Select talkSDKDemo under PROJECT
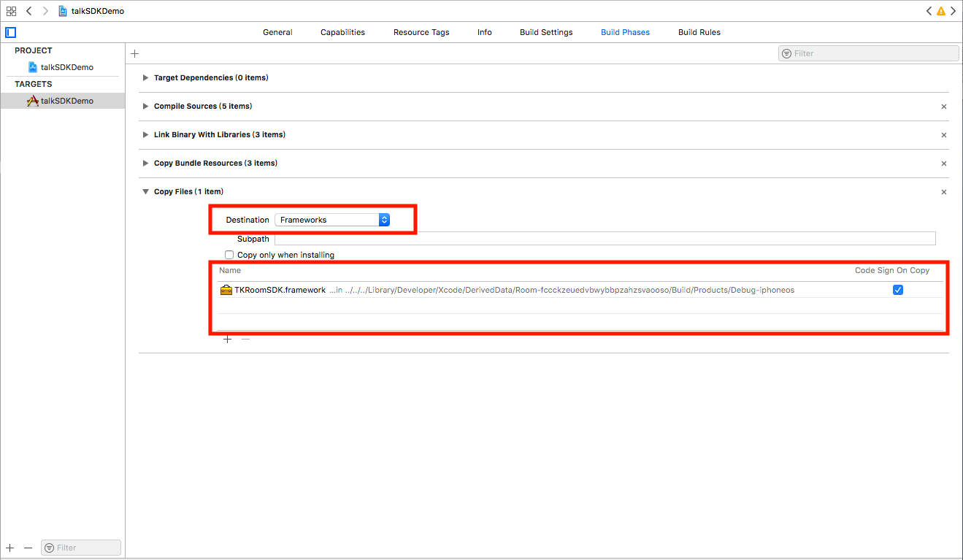 pos(66,67)
